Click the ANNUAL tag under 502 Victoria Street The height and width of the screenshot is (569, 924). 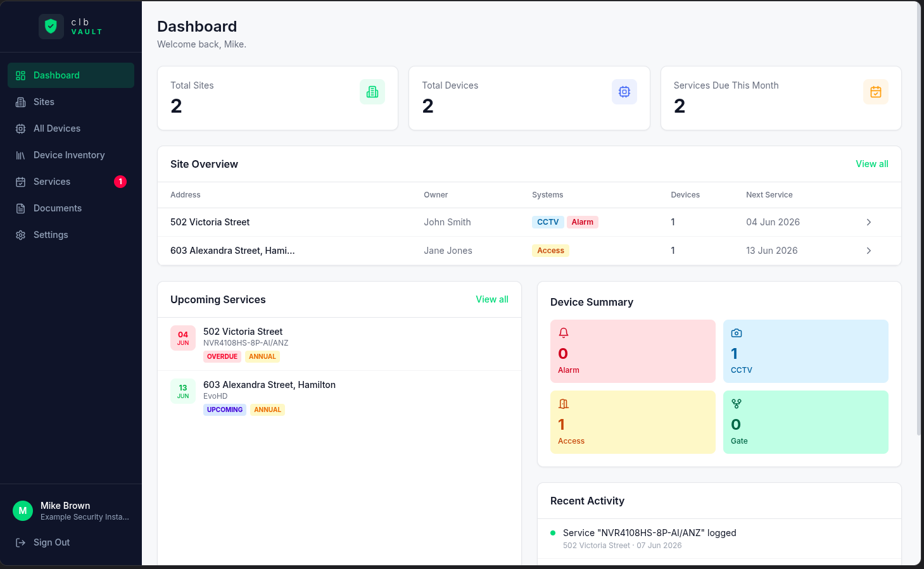click(x=262, y=356)
